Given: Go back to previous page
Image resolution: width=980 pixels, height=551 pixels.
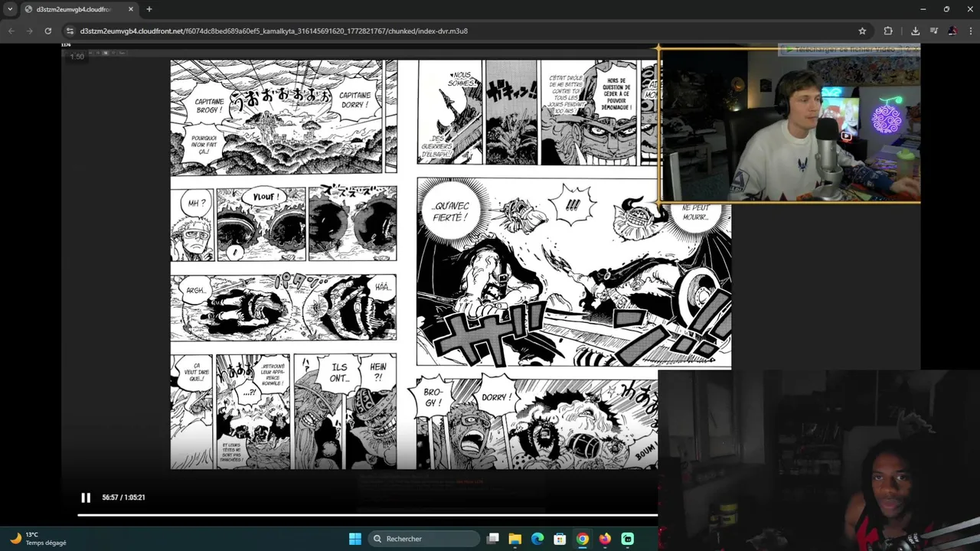Looking at the screenshot, I should tap(11, 31).
